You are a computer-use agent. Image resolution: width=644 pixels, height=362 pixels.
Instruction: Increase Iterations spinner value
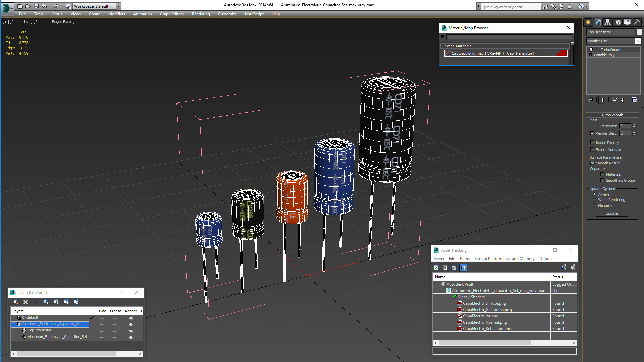point(634,125)
